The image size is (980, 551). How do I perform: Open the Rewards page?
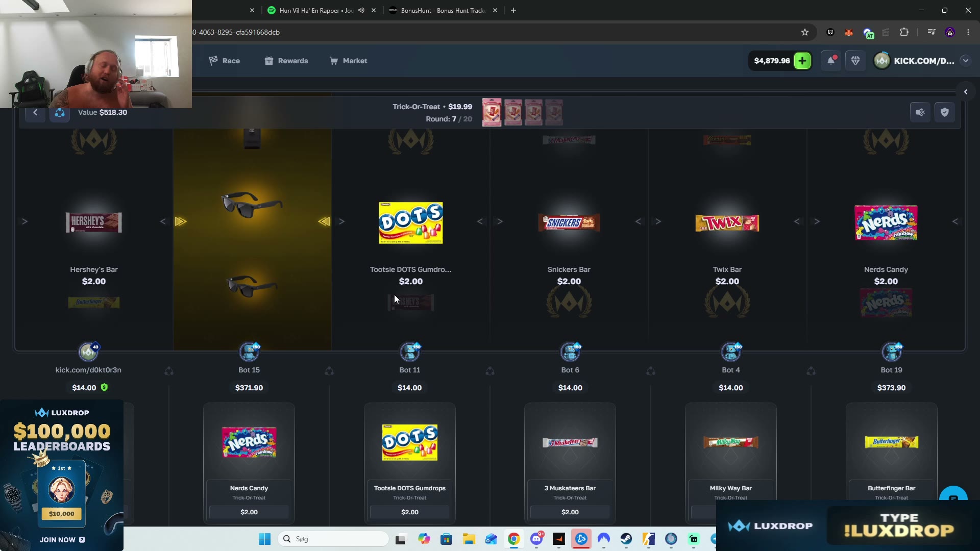[x=286, y=61]
